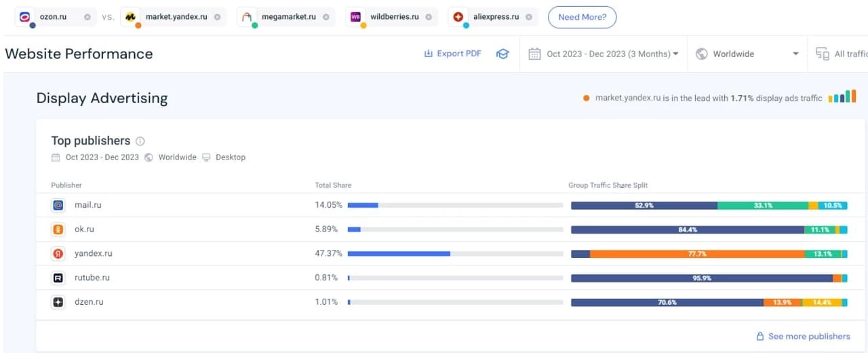Click the orange 77.7% segment for yandex.ru
This screenshot has height=353, width=868.
[x=696, y=254]
